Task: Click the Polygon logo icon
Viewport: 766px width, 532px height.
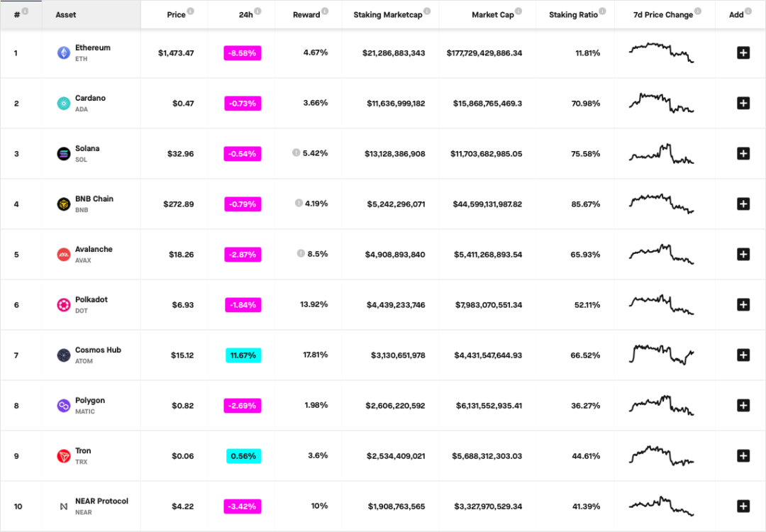Action: pyautogui.click(x=64, y=405)
